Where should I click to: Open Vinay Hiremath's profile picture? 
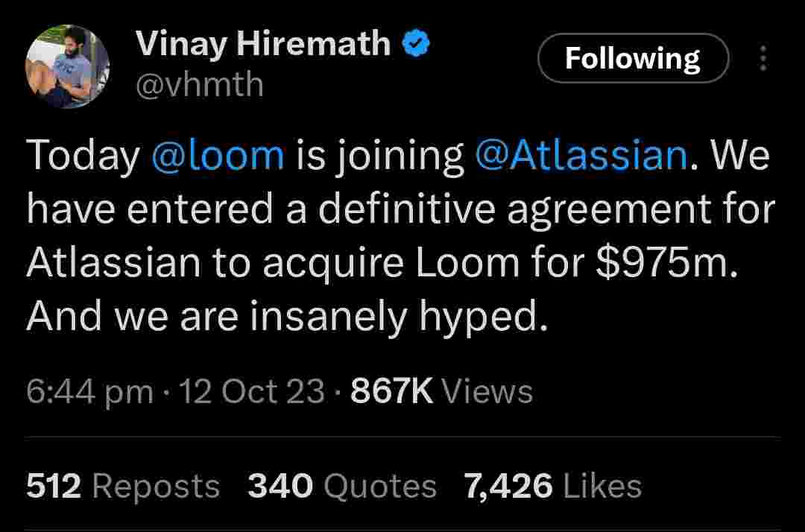coord(69,67)
